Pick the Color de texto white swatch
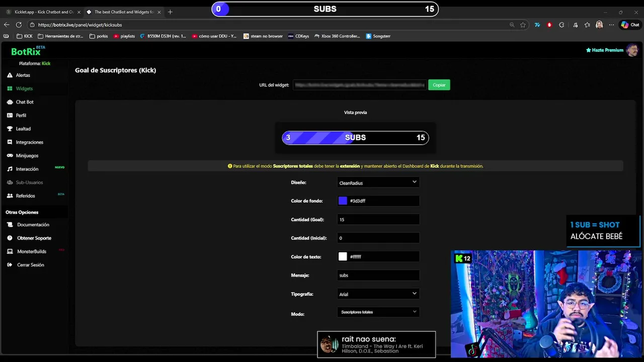Image resolution: width=644 pixels, height=362 pixels. click(x=343, y=256)
